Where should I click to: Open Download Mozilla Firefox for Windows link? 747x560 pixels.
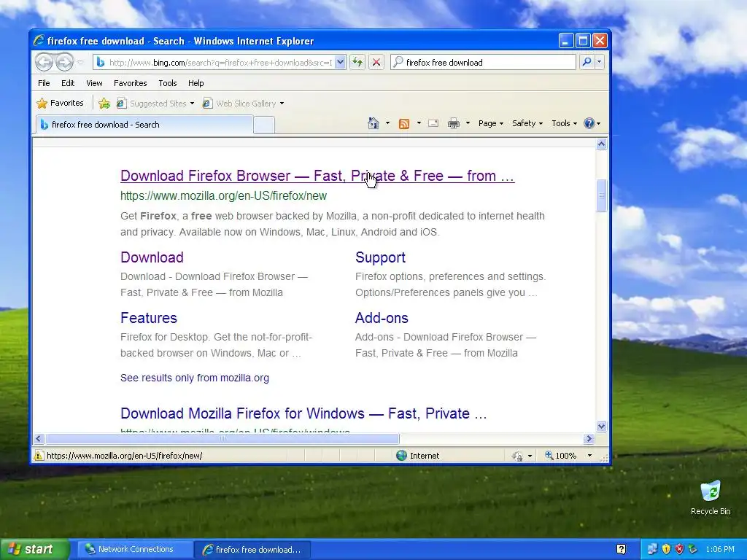(x=303, y=413)
